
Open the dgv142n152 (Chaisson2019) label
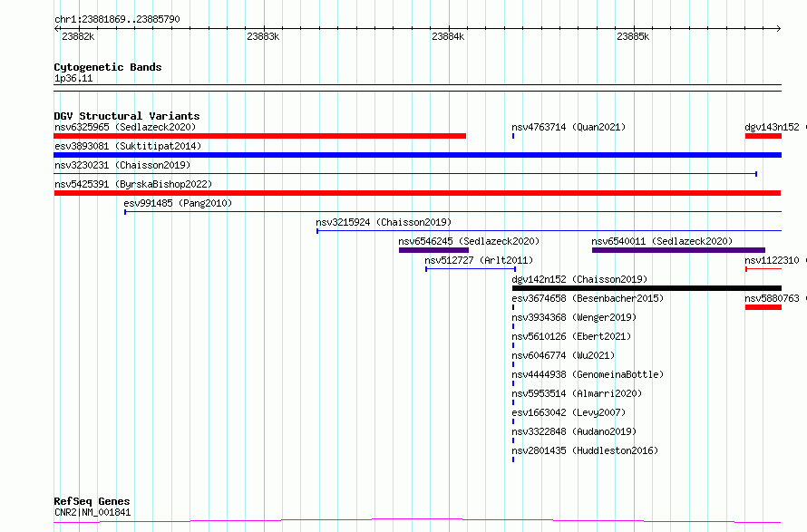coord(579,279)
